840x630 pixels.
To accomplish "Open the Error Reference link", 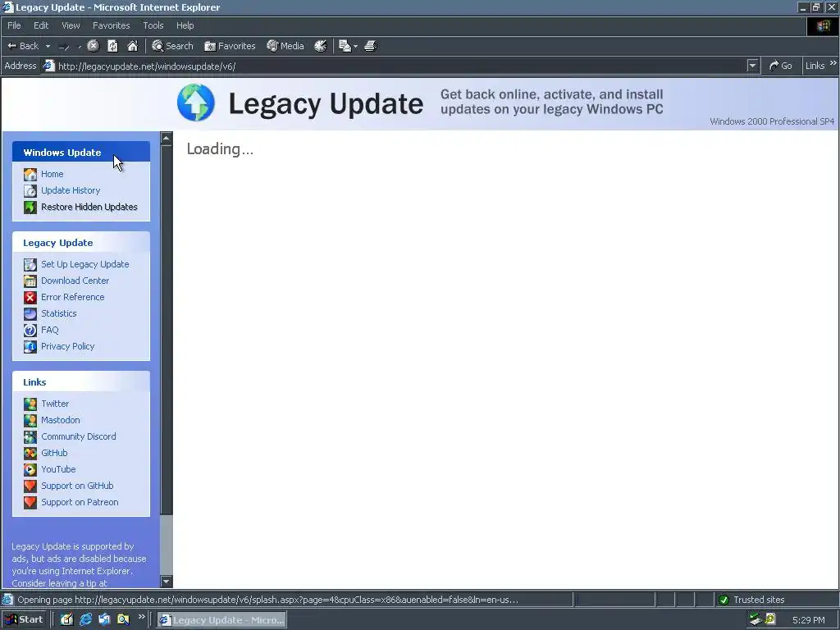I will tap(73, 297).
